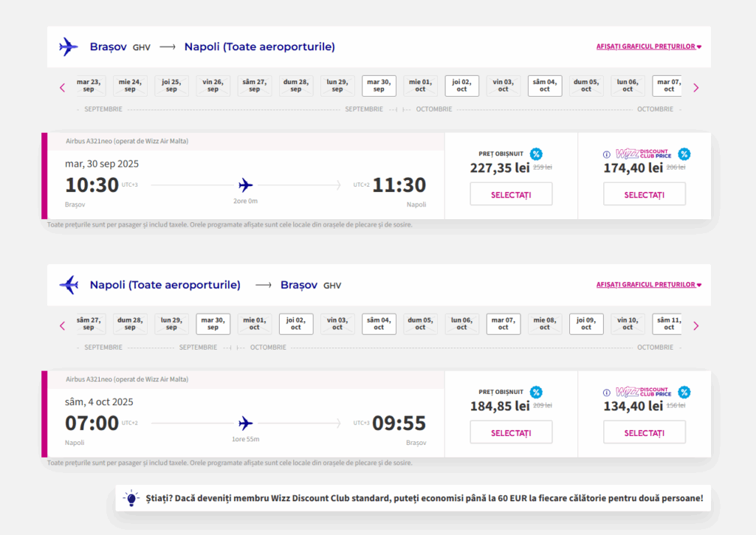Select the outbound Discount Club price of 174,40 lei
Image resolution: width=756 pixels, height=535 pixels.
point(644,195)
